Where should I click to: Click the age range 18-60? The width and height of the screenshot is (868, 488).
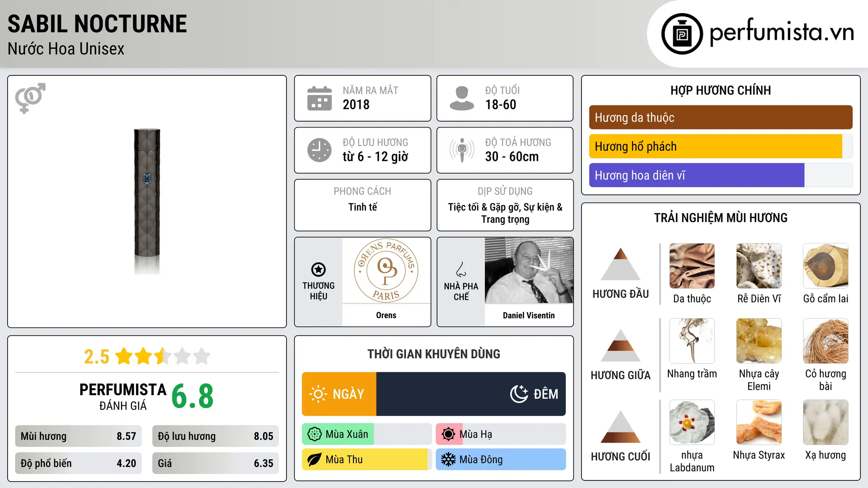pos(501,105)
